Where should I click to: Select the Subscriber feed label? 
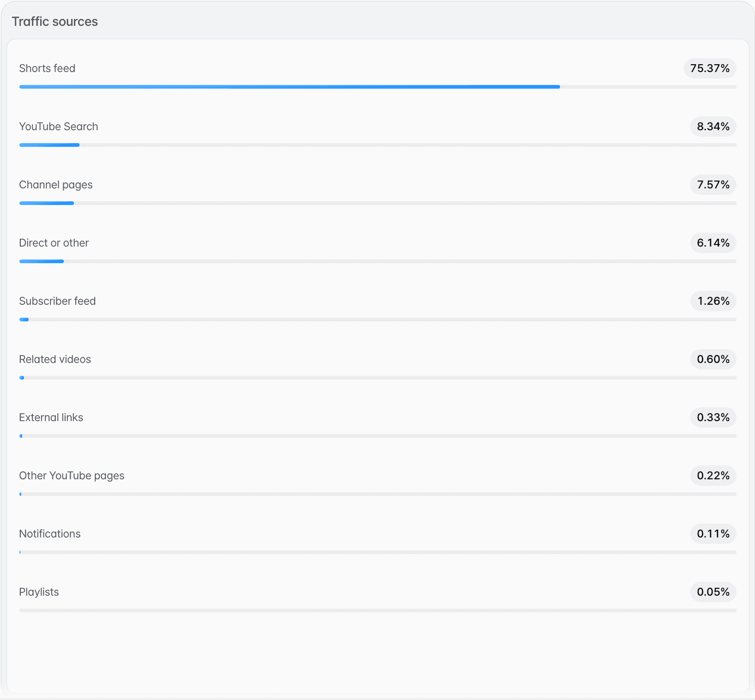coord(57,301)
